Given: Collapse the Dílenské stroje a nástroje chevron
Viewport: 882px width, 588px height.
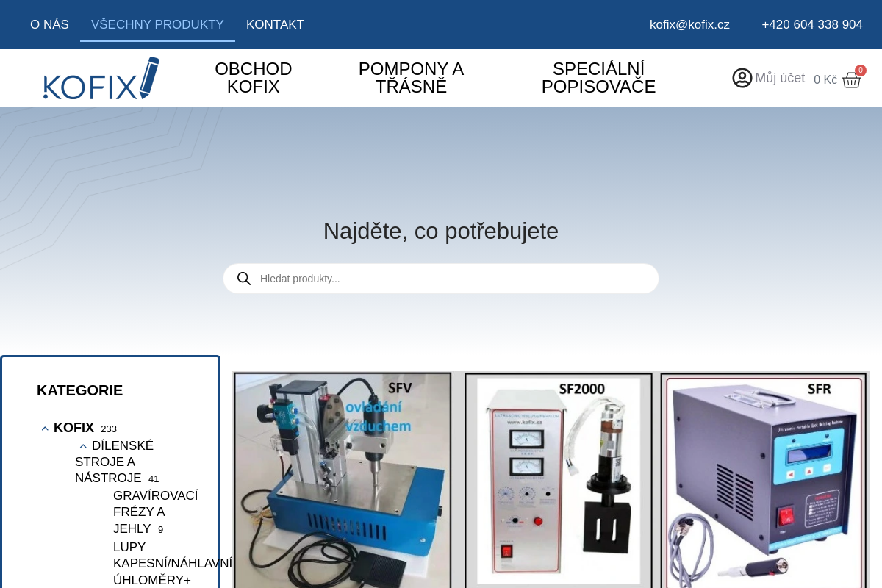Looking at the screenshot, I should coord(83,446).
